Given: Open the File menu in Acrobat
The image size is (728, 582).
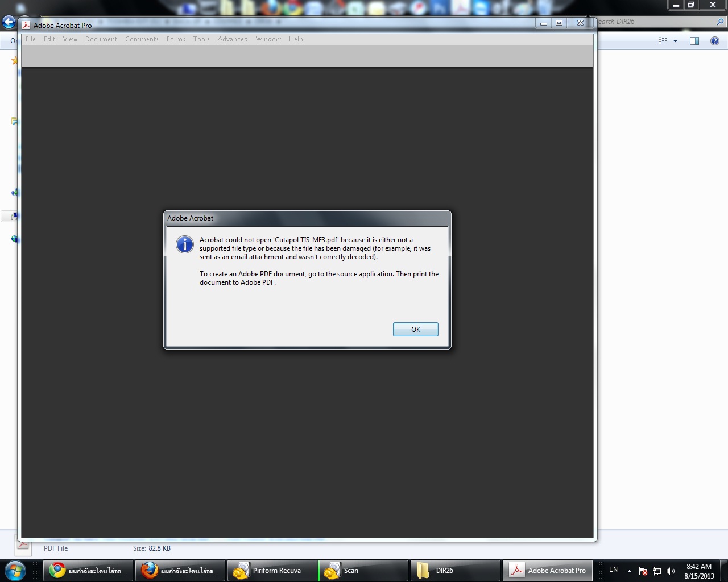Looking at the screenshot, I should [x=31, y=39].
